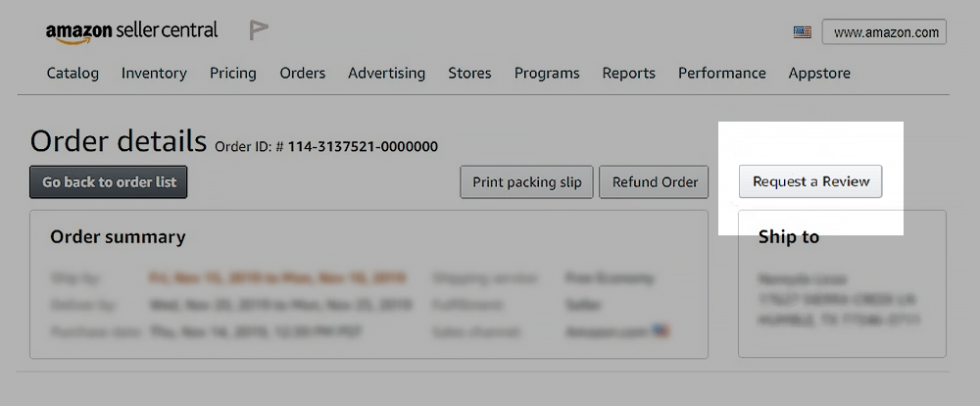Open the Inventory menu

click(x=154, y=73)
